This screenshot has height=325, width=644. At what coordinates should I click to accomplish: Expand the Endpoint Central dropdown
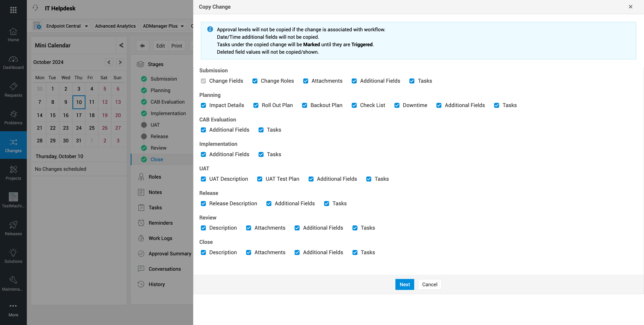[x=86, y=26]
